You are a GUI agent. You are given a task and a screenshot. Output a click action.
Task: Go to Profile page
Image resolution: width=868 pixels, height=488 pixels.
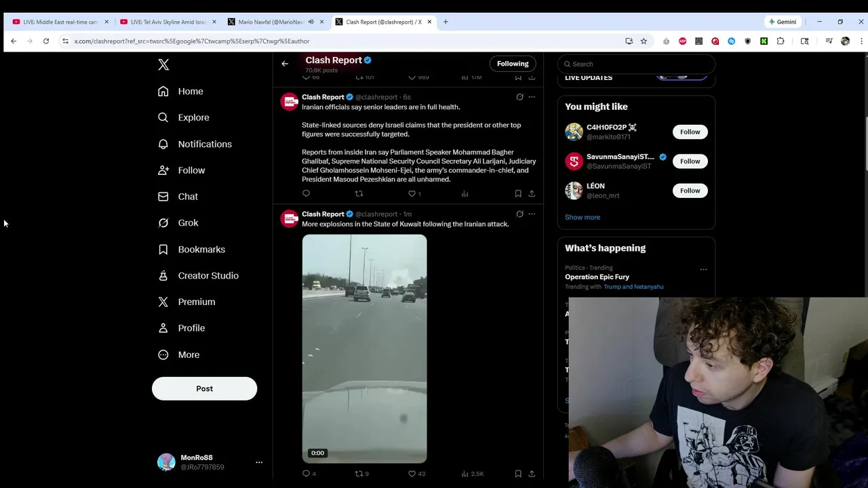click(x=181, y=328)
